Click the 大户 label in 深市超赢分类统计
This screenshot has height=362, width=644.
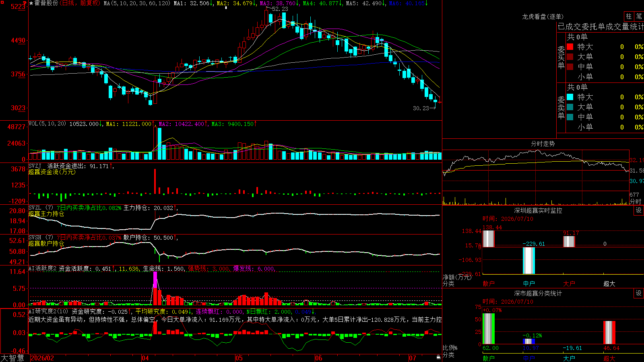(569, 358)
